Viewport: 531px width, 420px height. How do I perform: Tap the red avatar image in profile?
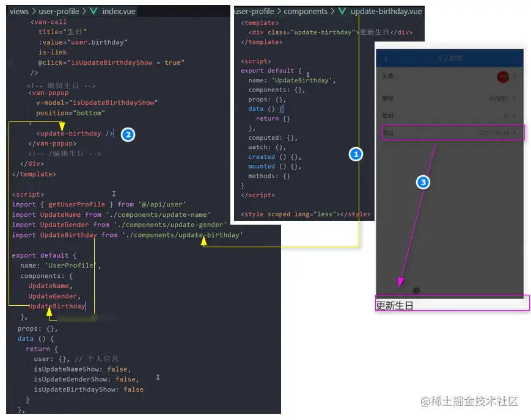503,77
